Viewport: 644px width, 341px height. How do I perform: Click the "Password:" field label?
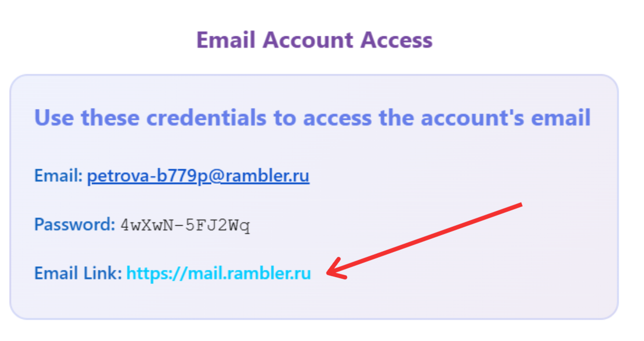click(x=74, y=225)
